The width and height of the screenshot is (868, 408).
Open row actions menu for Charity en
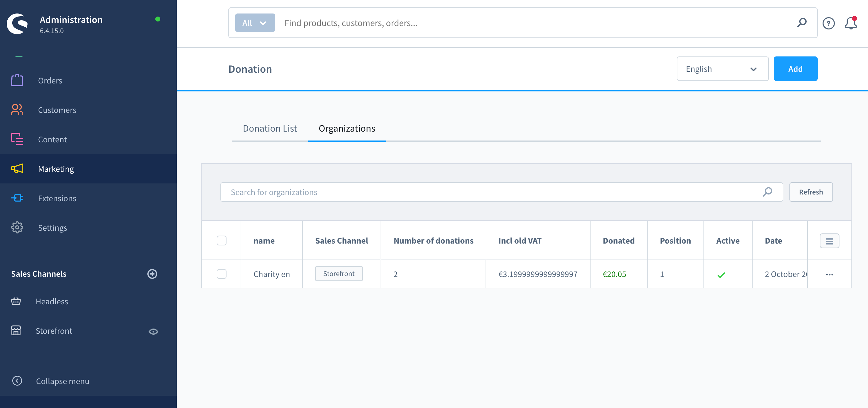tap(830, 274)
